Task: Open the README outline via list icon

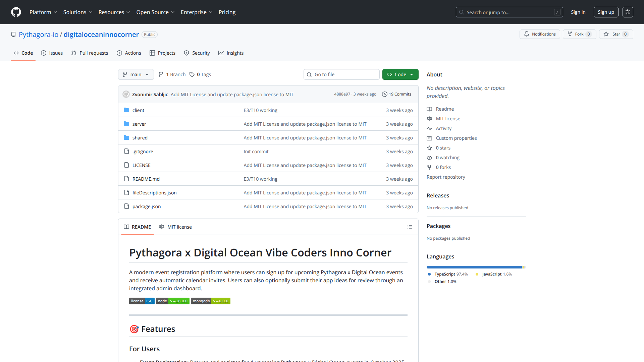Action: 410,227
